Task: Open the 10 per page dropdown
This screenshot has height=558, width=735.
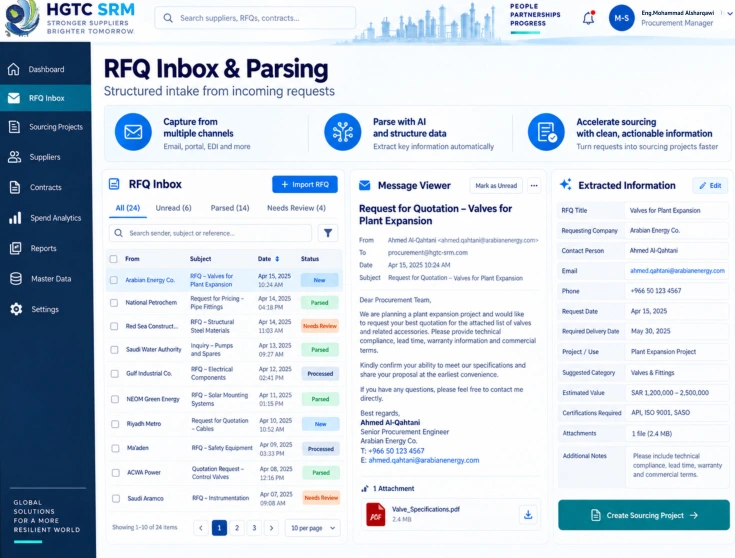Action: click(313, 528)
